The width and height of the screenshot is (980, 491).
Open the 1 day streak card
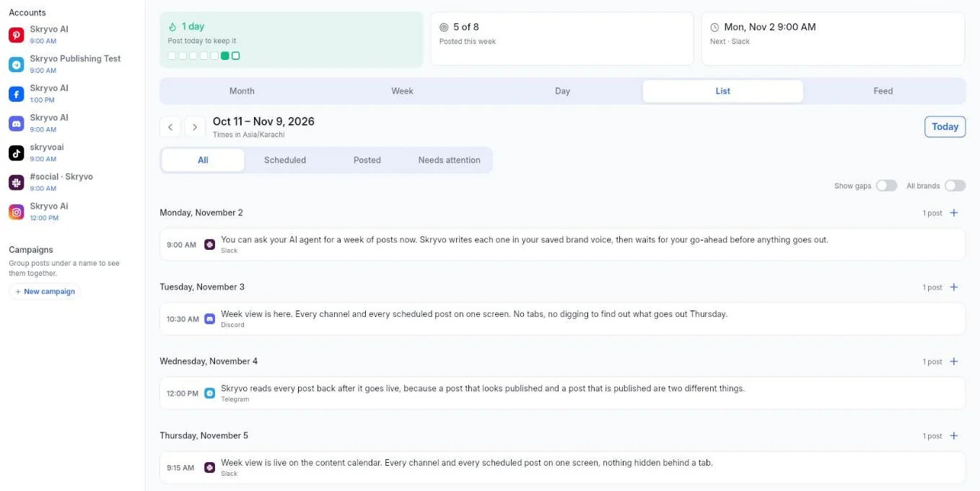click(x=292, y=39)
